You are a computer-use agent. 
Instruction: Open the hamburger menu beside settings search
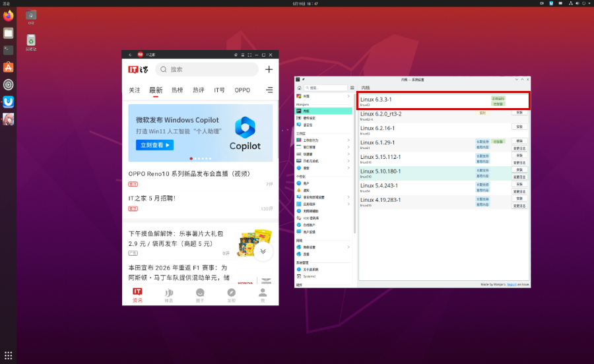click(x=352, y=88)
